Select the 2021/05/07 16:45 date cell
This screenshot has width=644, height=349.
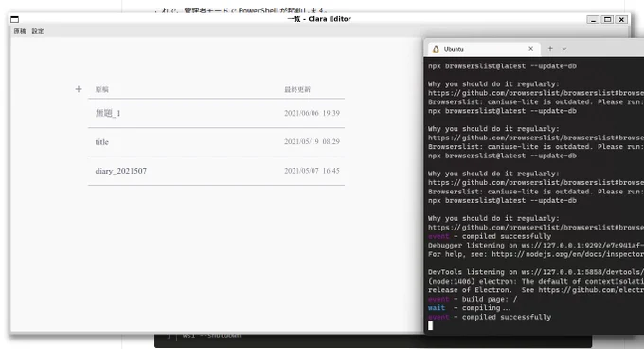[x=312, y=171]
